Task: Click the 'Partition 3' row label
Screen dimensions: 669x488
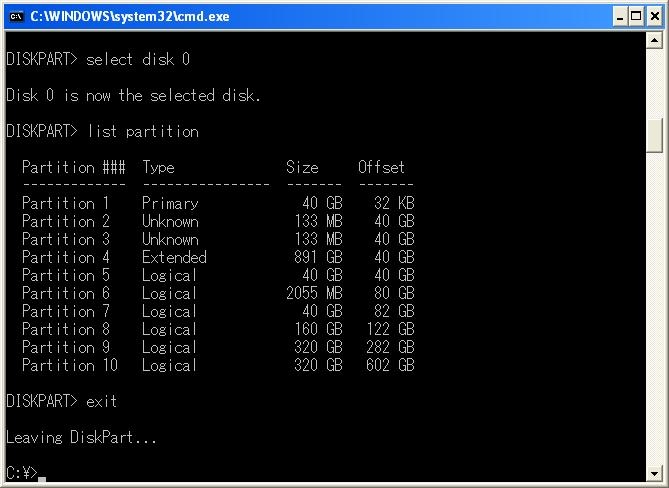Action: pos(66,239)
